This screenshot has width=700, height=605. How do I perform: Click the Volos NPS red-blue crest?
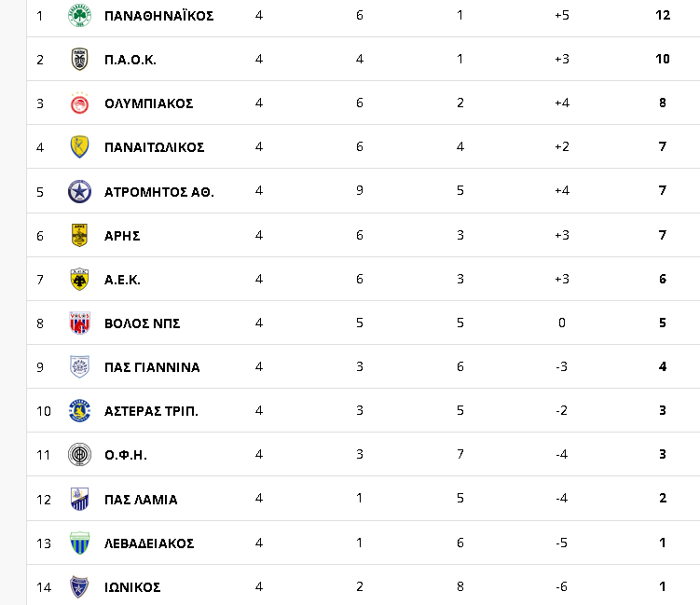click(x=79, y=323)
